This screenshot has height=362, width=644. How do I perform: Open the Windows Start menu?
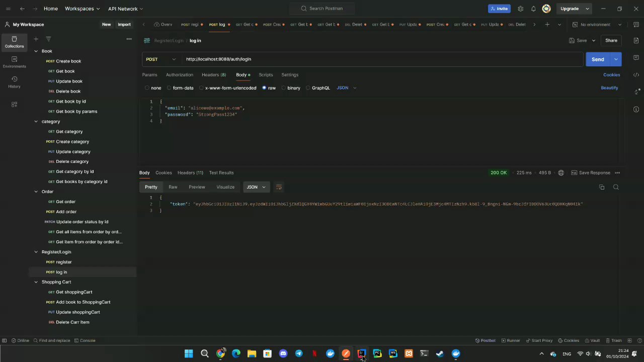189,353
